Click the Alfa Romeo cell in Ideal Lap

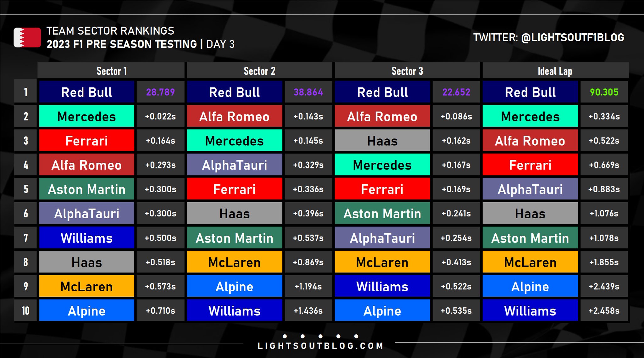click(530, 141)
